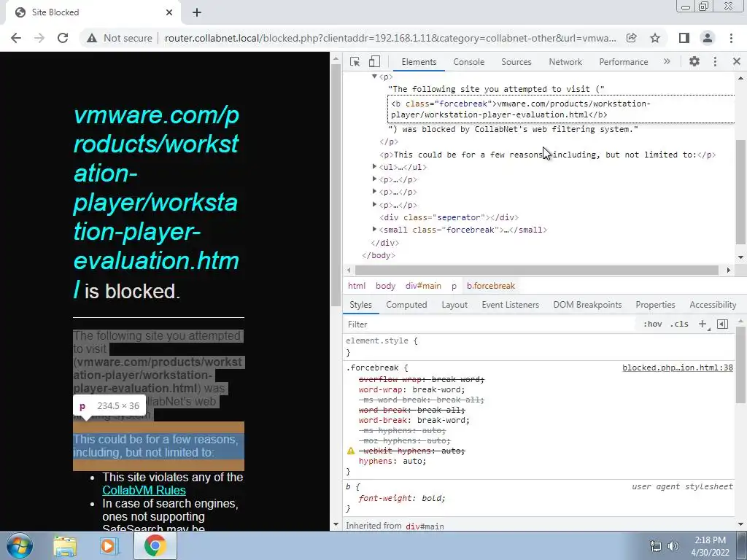Go back to the previous page
The height and width of the screenshot is (560, 747).
[16, 38]
